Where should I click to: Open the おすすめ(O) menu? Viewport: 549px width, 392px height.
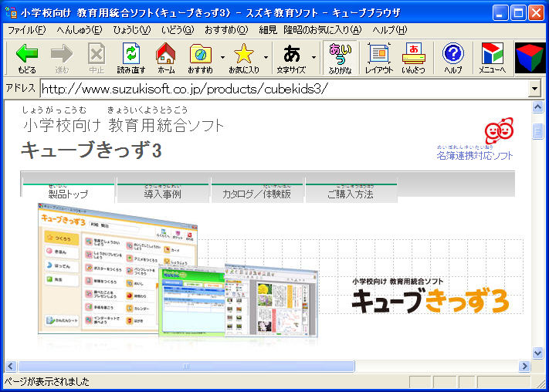tap(226, 30)
